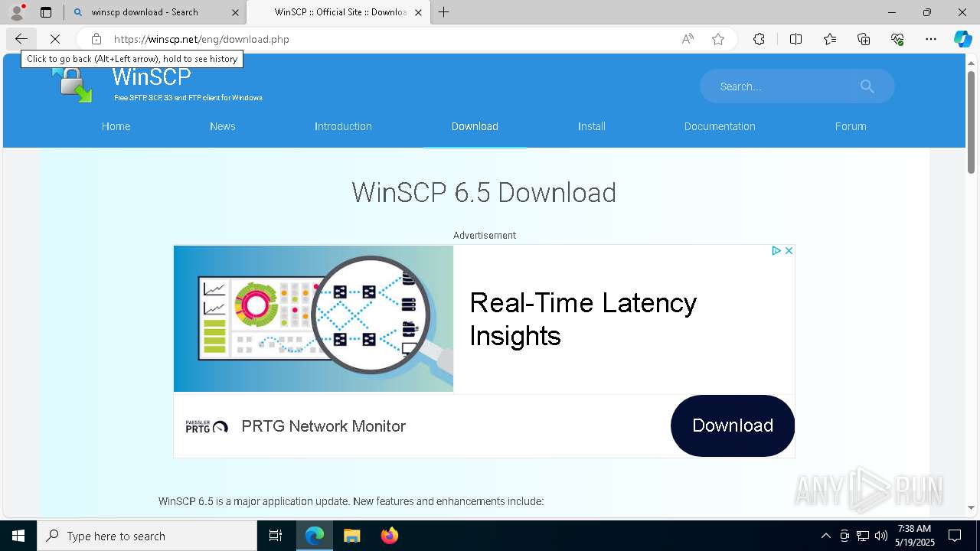Open Browser essentials
The height and width of the screenshot is (551, 980).
point(897,39)
